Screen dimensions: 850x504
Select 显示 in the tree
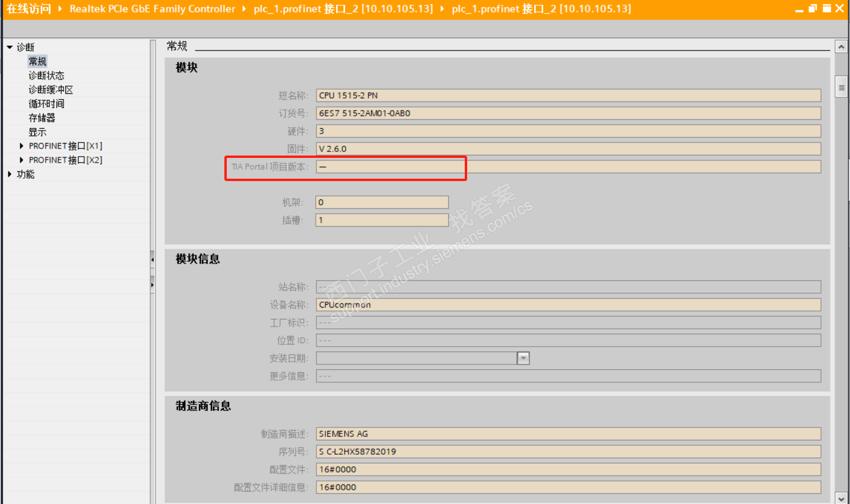37,132
